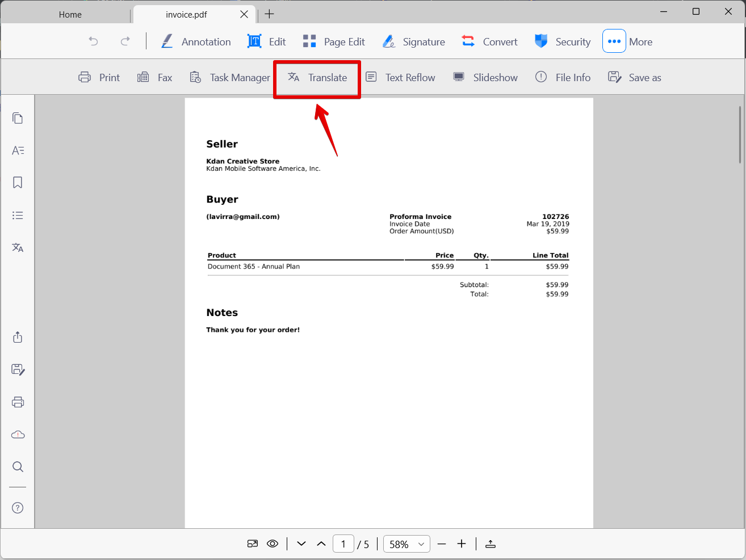Open the annotations list sidebar icon
This screenshot has height=560, width=746.
pyautogui.click(x=18, y=150)
